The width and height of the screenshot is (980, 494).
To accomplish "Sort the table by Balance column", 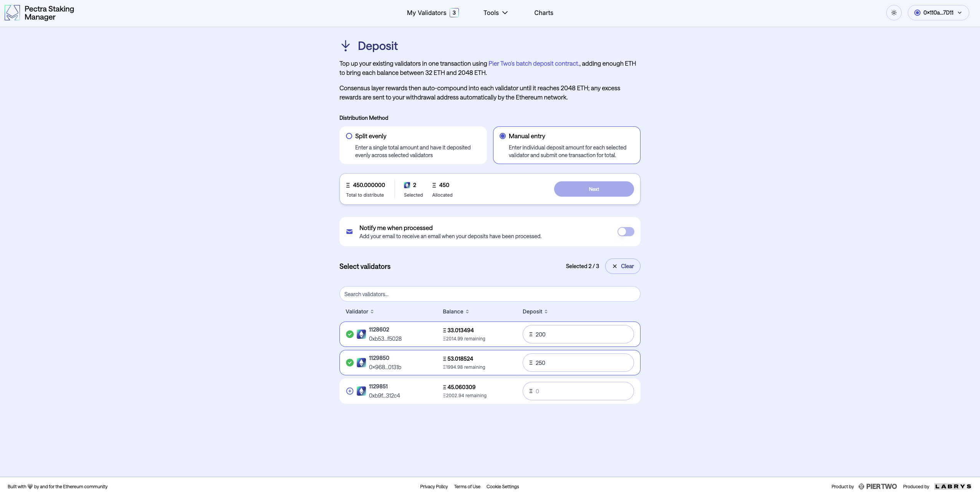I will point(455,312).
